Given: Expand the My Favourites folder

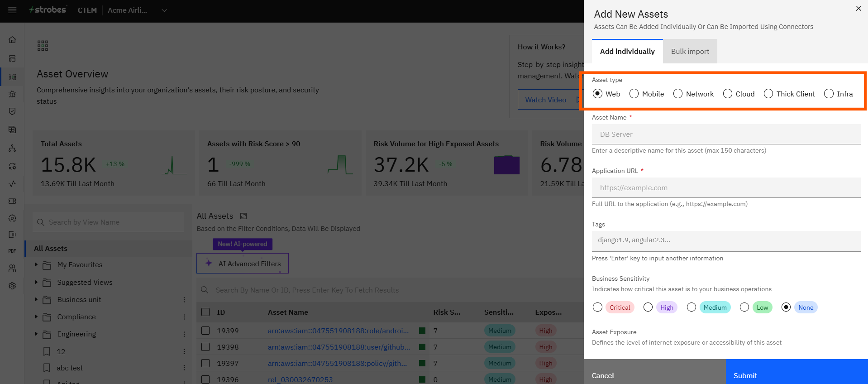Looking at the screenshot, I should point(36,264).
